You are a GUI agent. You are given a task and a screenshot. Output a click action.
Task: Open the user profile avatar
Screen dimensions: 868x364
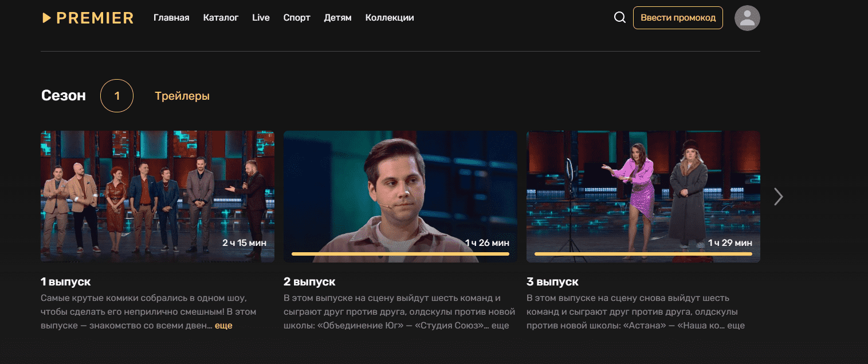coord(747,18)
